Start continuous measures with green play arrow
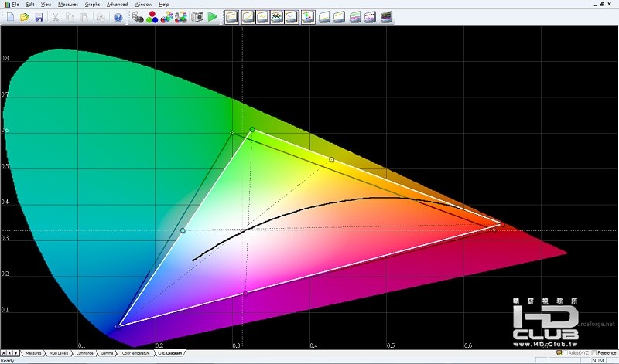The height and width of the screenshot is (364, 619). pyautogui.click(x=212, y=17)
